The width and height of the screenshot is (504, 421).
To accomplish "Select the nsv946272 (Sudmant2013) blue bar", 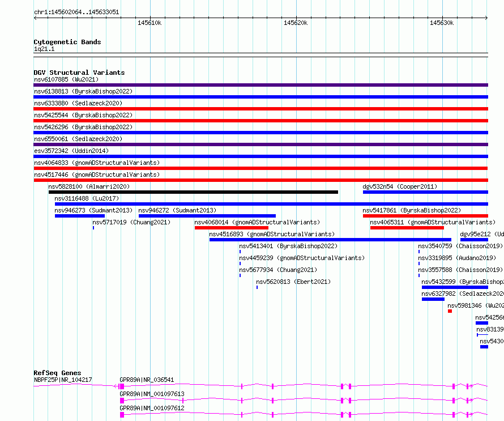I will pos(207,216).
